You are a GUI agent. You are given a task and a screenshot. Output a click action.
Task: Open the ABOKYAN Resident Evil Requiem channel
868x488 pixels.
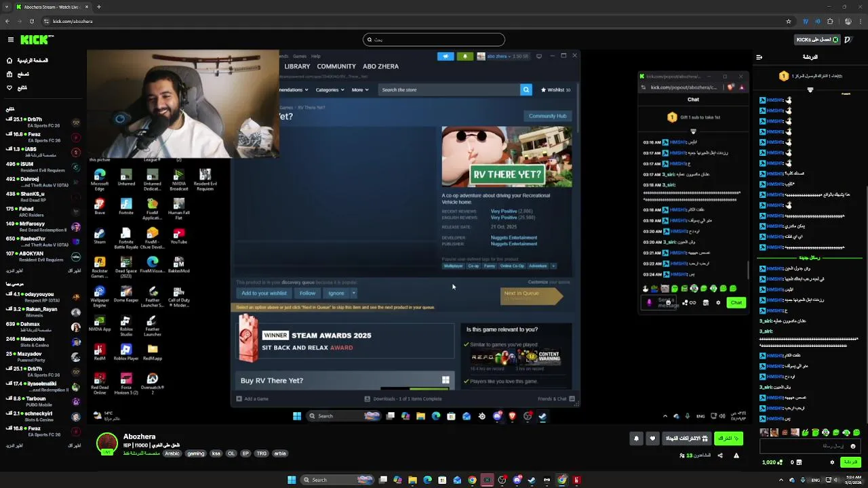pos(43,256)
